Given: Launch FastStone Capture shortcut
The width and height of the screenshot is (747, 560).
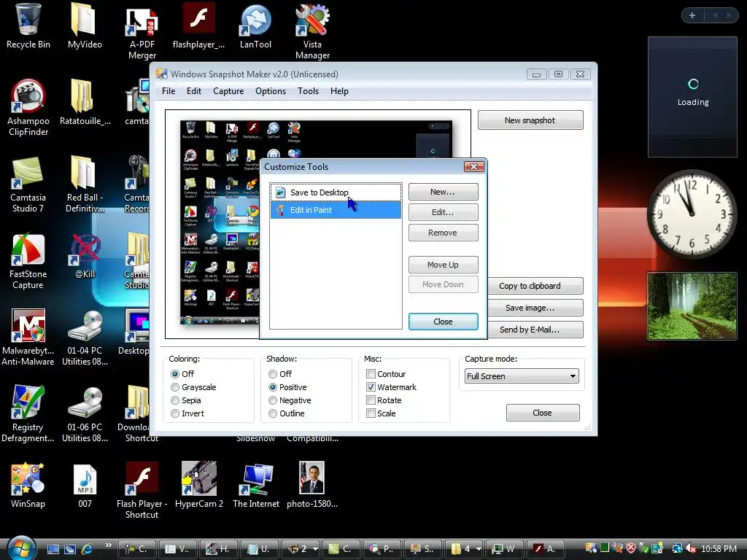Looking at the screenshot, I should click(28, 262).
